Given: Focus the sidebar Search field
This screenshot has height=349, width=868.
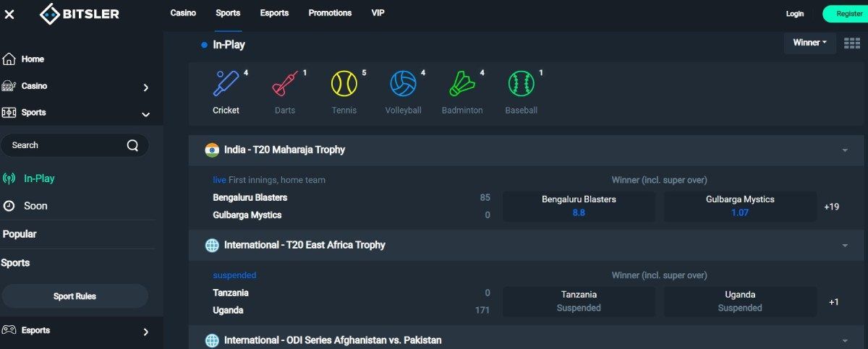Looking at the screenshot, I should [75, 145].
